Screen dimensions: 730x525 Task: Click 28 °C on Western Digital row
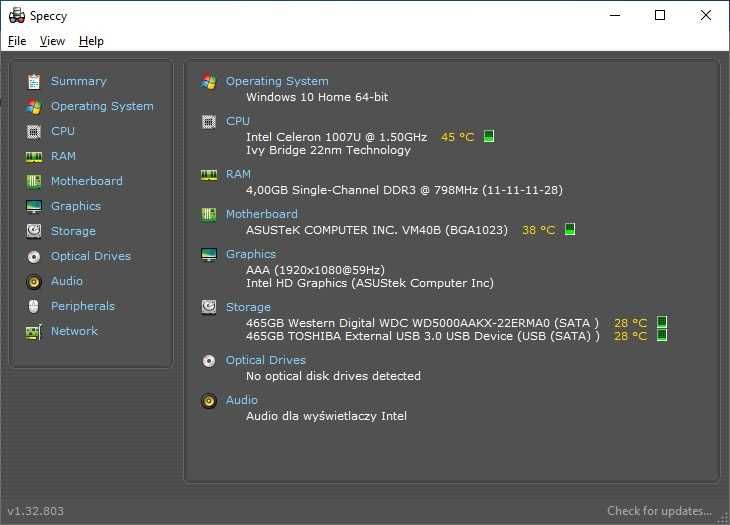(630, 323)
